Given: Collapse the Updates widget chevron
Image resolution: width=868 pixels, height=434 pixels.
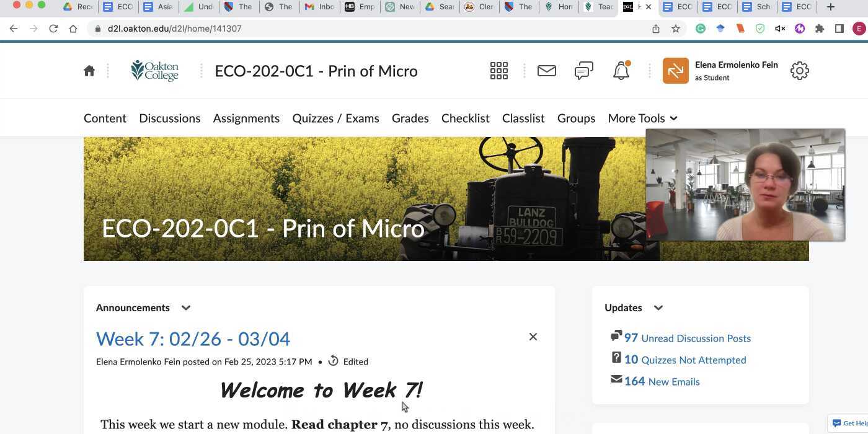Looking at the screenshot, I should 658,308.
